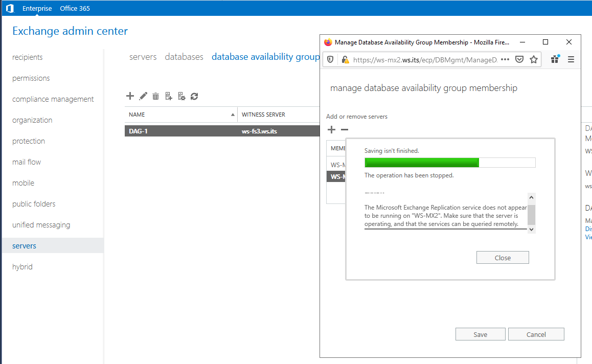The width and height of the screenshot is (592, 364).
Task: Click the Firefox logo in title bar
Action: click(328, 42)
